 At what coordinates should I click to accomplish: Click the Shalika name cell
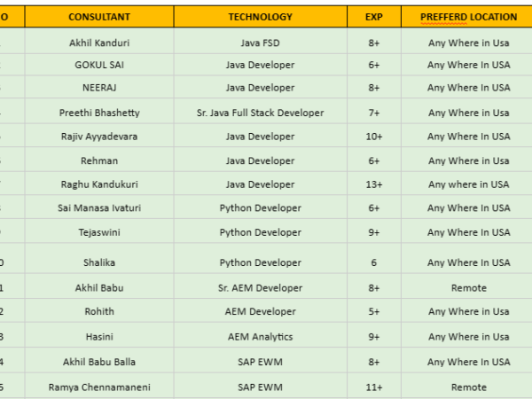click(x=99, y=262)
